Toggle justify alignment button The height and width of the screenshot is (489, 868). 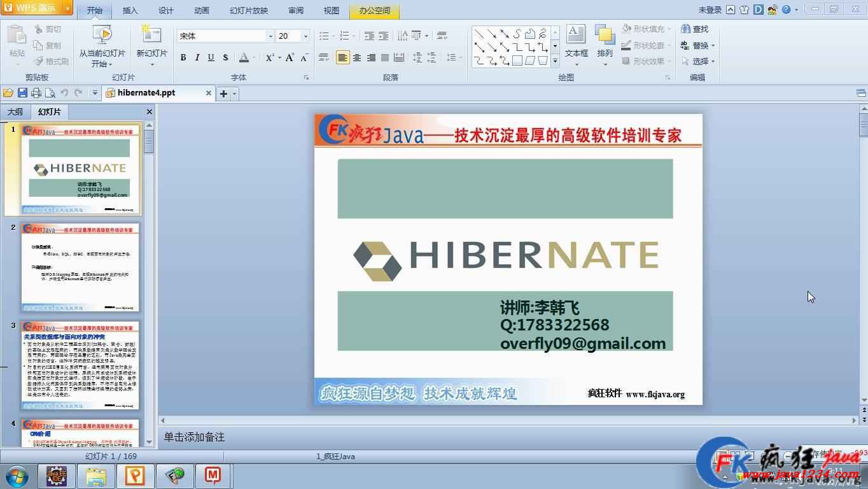click(x=385, y=57)
